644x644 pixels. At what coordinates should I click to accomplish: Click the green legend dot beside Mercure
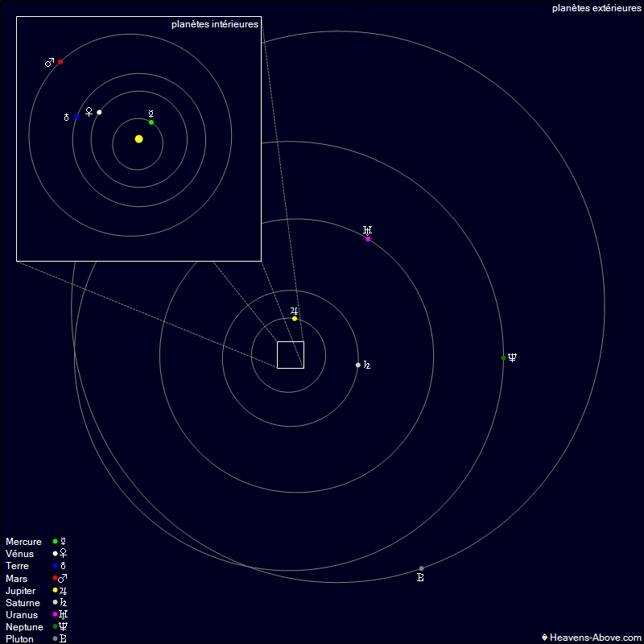[55, 541]
